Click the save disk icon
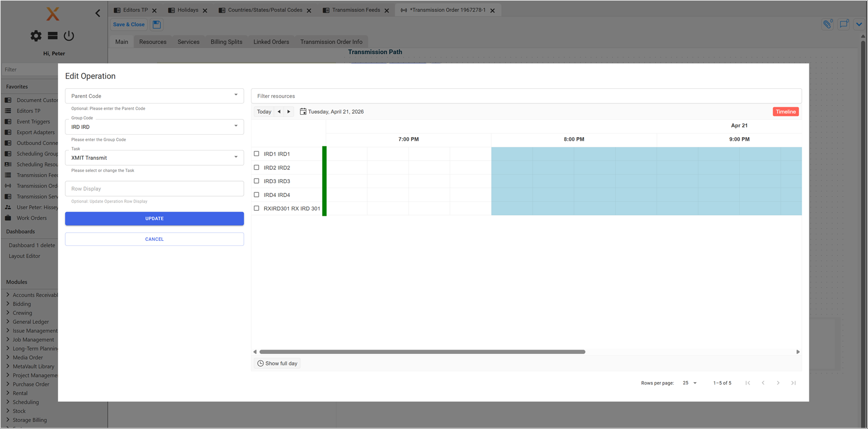868x429 pixels. 157,24
